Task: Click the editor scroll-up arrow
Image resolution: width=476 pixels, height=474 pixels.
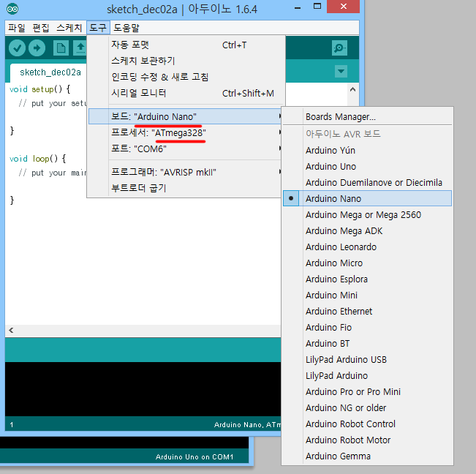Action: pos(352,89)
